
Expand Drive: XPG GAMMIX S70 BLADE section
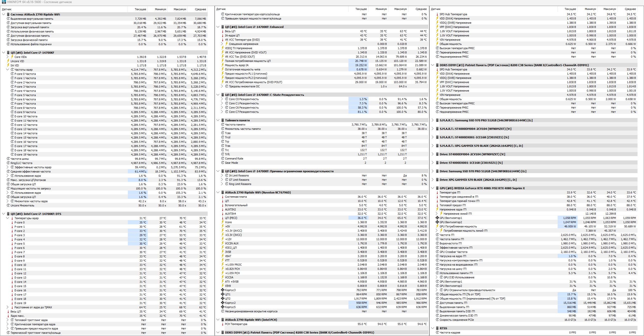click(x=433, y=180)
